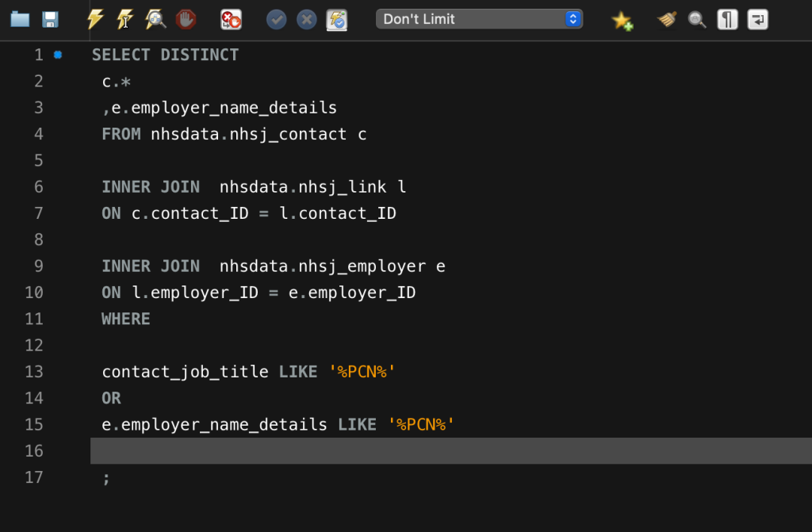Click 'c.contact_ID = l.contact_ID' on line 7
Screen dimensions: 812x532
click(x=263, y=213)
